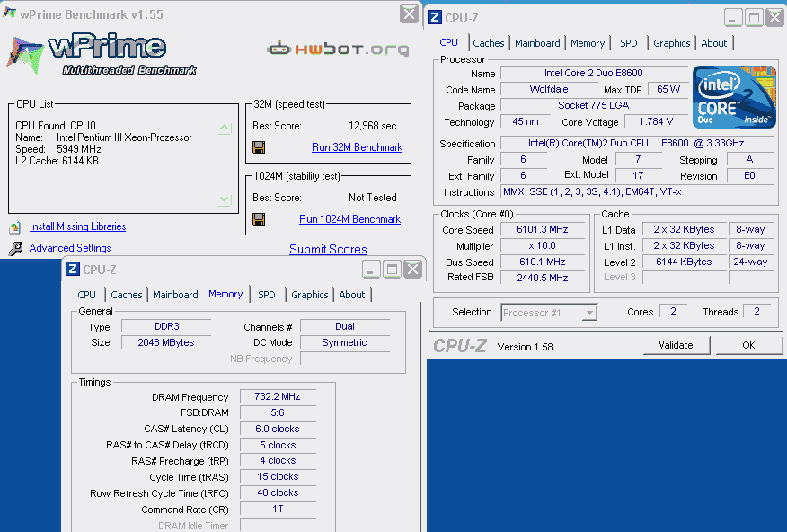Click the Submit Scores link
This screenshot has height=532, width=787.
coord(328,250)
